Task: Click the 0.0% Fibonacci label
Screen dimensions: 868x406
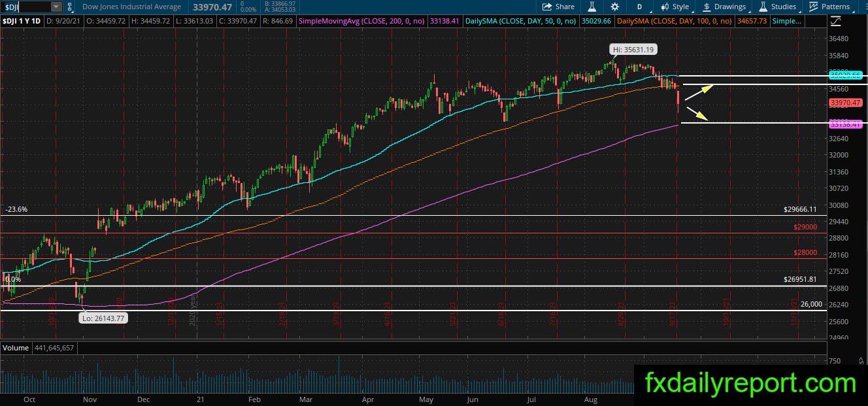Action: click(13, 279)
